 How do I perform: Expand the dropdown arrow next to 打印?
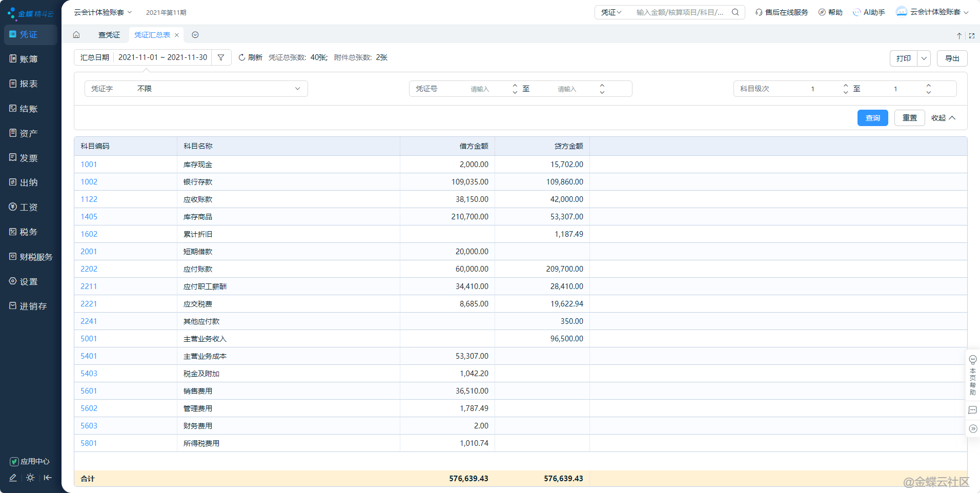pos(924,58)
